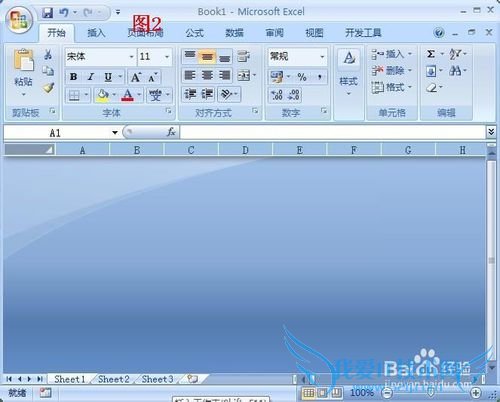This screenshot has width=500, height=402.
Task: Open Excel help
Action: 439,33
